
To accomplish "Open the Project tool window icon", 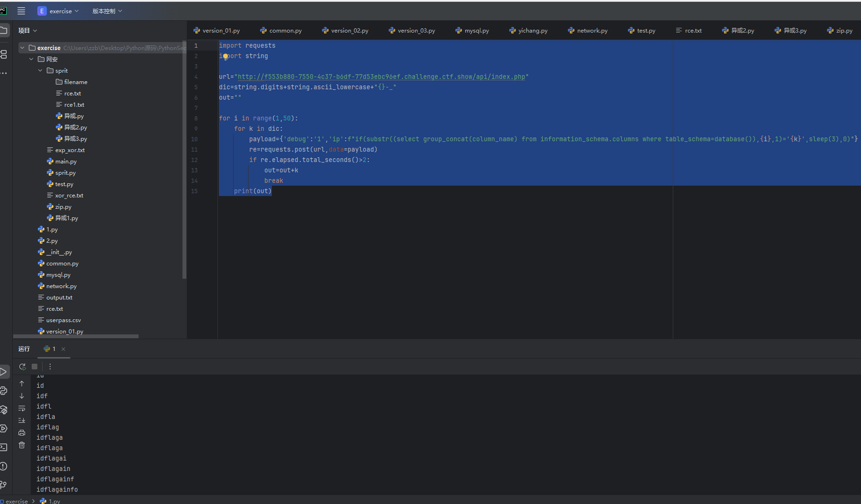I will [4, 30].
